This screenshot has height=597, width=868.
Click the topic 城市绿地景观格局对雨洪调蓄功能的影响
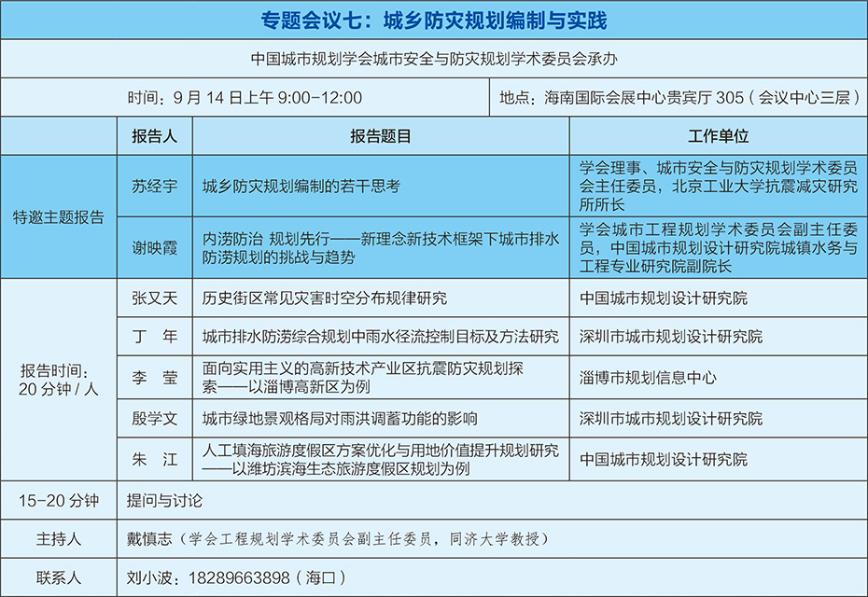coord(341,419)
